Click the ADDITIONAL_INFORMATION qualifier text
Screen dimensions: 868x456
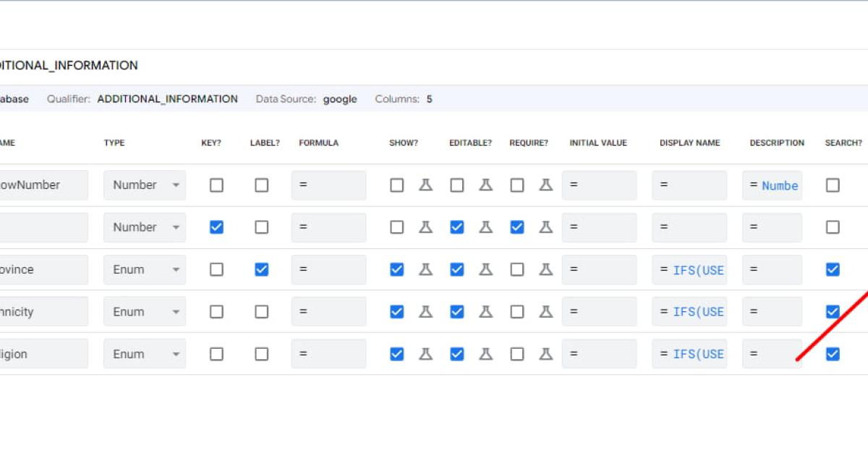(x=168, y=98)
